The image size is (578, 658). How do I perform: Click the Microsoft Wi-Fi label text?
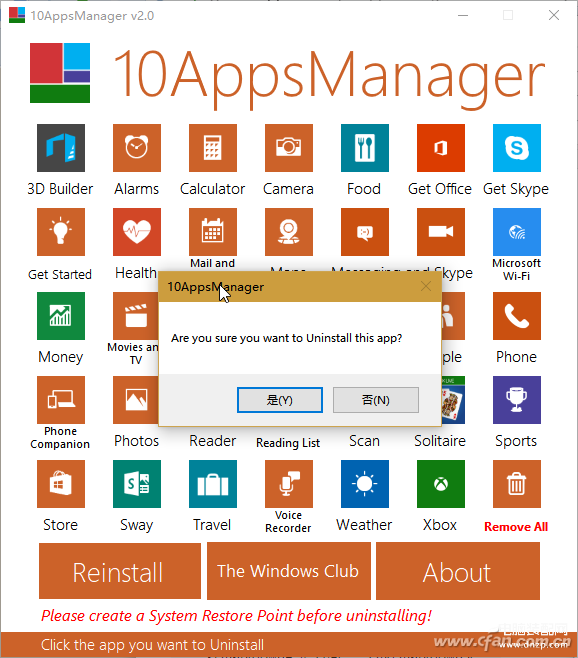tap(516, 269)
